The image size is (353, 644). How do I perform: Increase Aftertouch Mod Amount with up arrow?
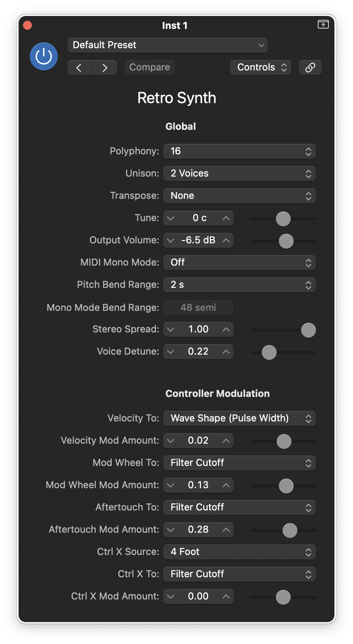point(226,530)
